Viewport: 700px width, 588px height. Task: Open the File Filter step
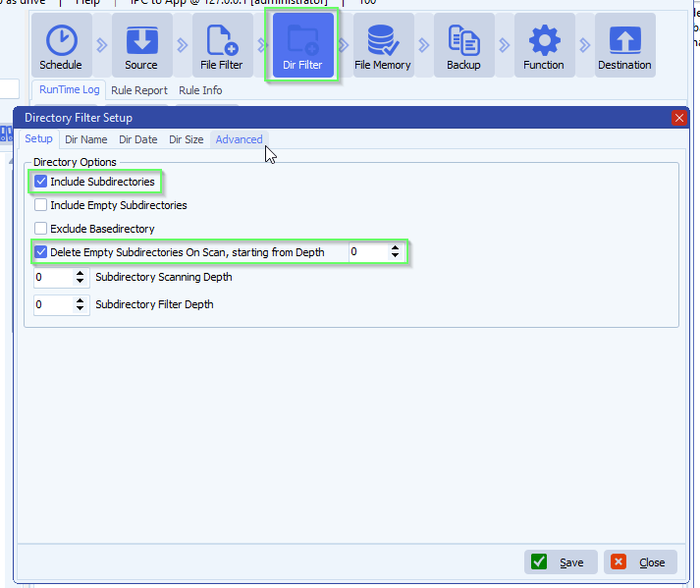pos(222,45)
